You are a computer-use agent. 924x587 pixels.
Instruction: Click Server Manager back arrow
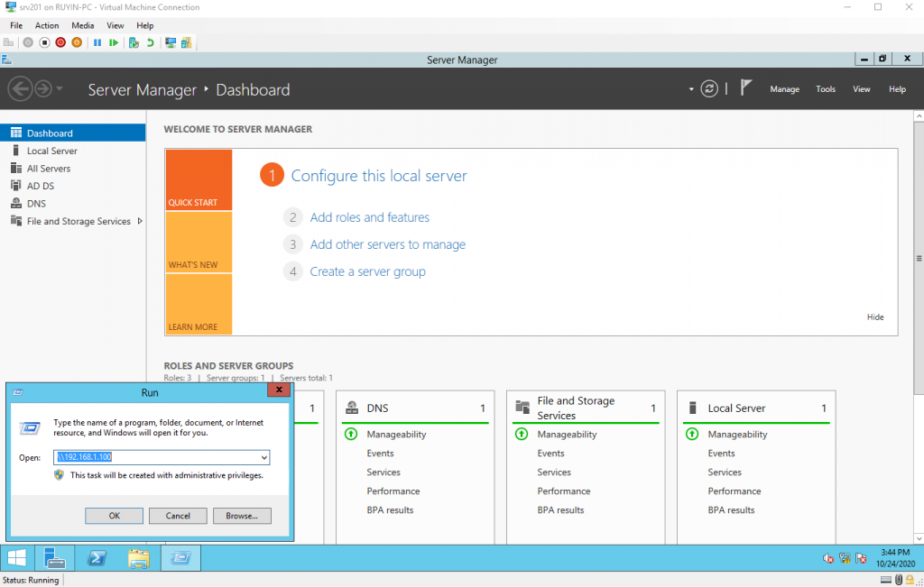[20, 89]
